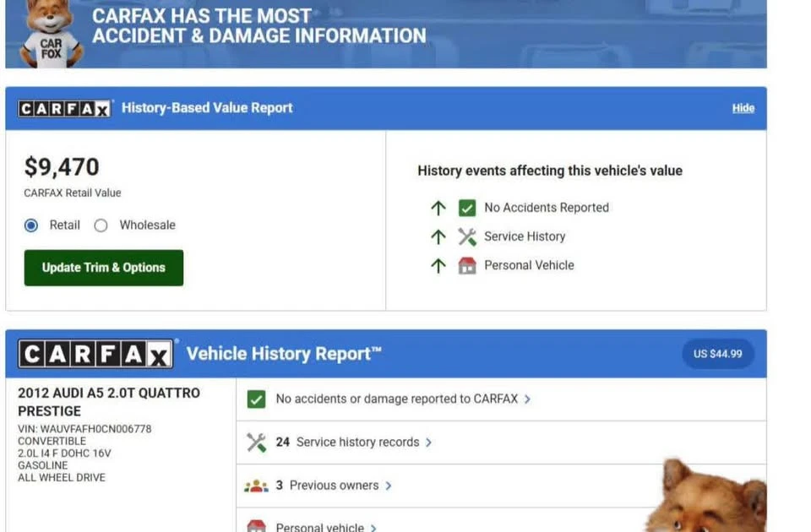The image size is (811, 532).
Task: Click the CONVERTIBLE body style text
Action: point(52,442)
